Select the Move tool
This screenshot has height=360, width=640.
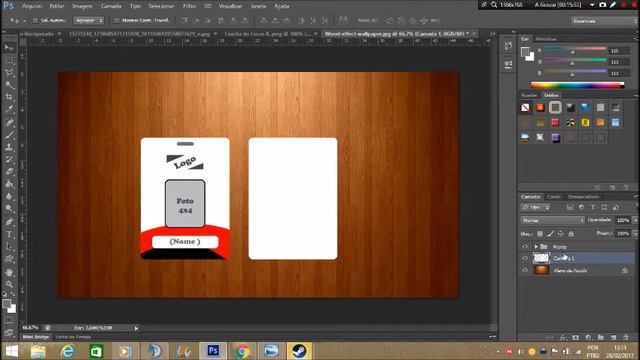[x=9, y=48]
